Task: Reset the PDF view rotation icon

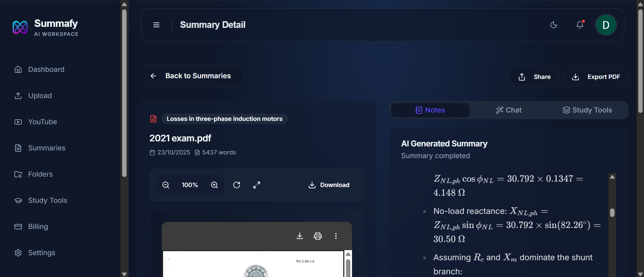Action: tap(237, 185)
